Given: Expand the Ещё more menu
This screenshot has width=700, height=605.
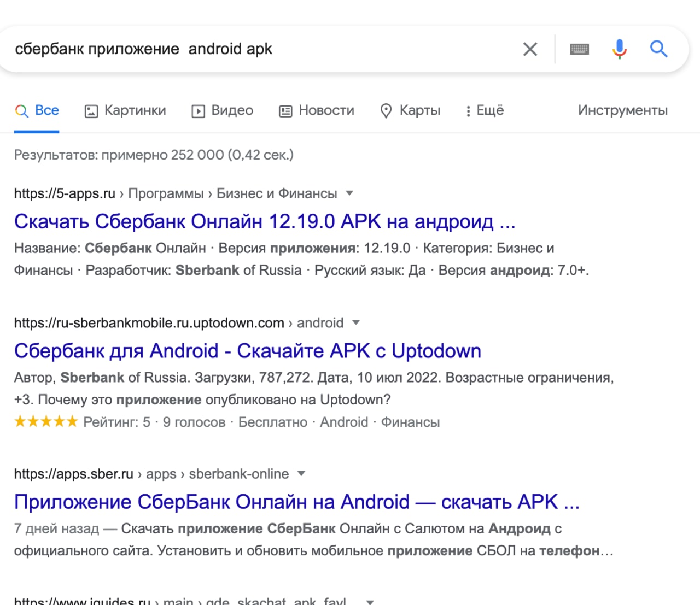Looking at the screenshot, I should (x=484, y=110).
